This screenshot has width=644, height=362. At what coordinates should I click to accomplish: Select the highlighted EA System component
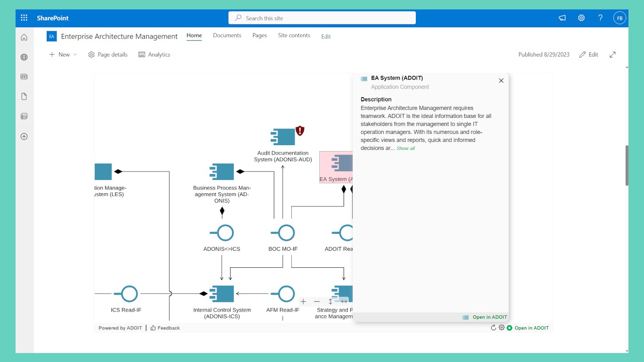(x=336, y=167)
